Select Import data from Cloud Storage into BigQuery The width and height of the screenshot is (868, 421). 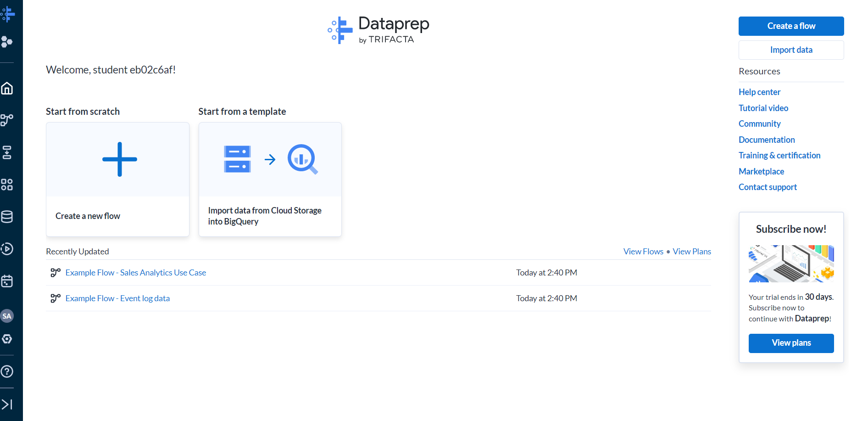[x=265, y=216]
